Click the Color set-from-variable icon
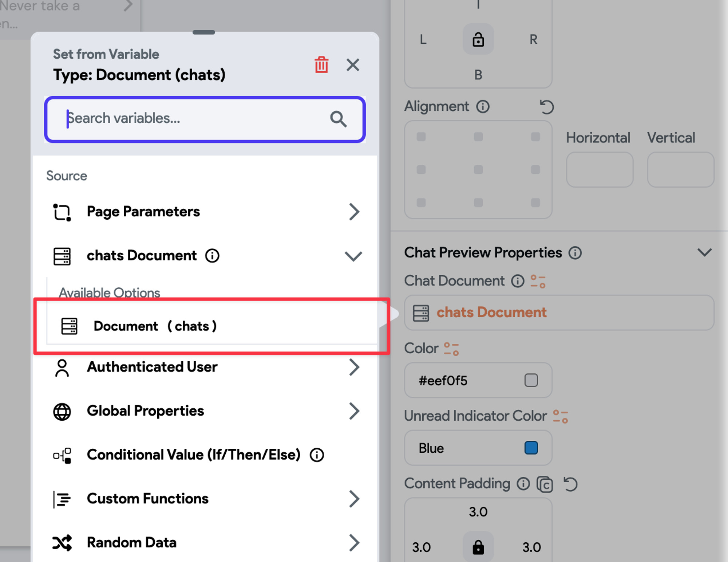Viewport: 728px width, 562px height. pos(451,349)
